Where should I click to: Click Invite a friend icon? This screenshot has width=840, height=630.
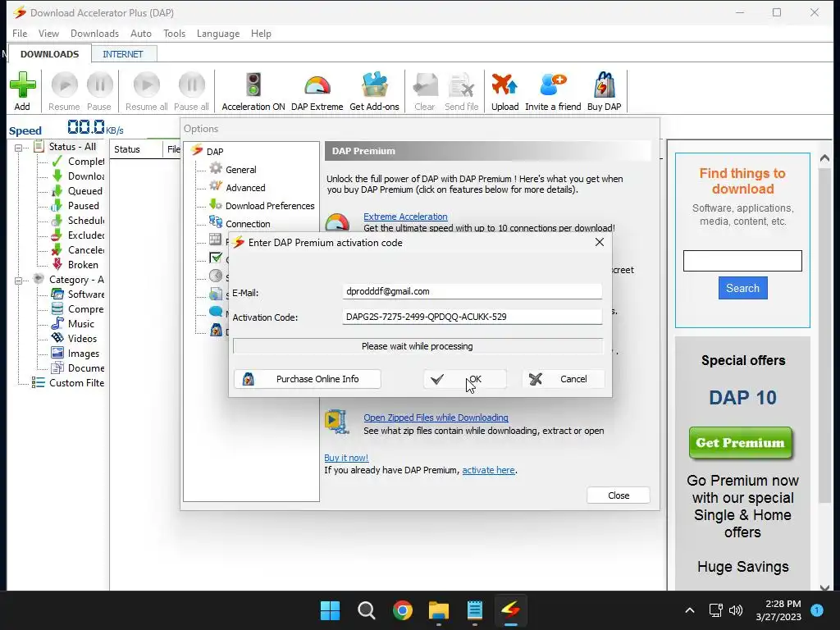[x=553, y=85]
